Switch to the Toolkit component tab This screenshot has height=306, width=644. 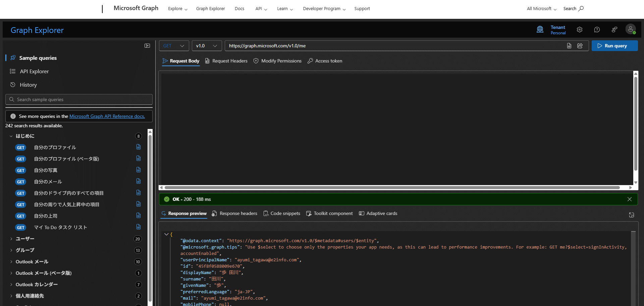pyautogui.click(x=329, y=213)
